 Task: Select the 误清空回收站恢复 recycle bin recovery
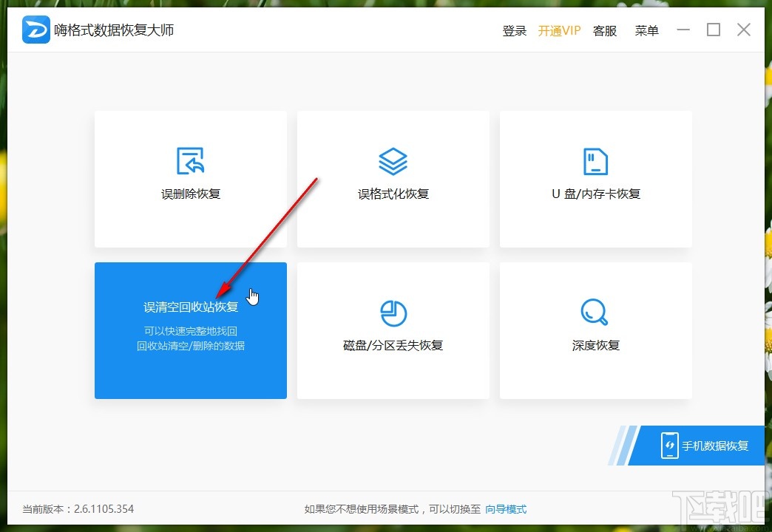click(x=190, y=306)
